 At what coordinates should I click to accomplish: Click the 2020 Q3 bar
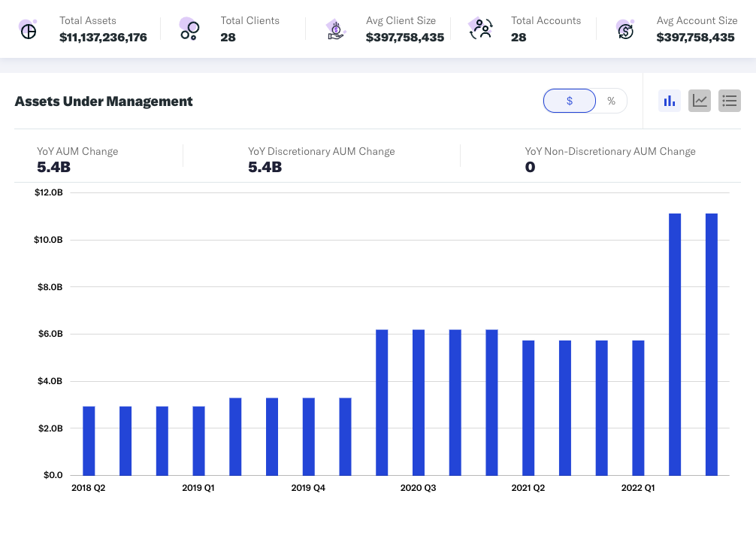(419, 402)
